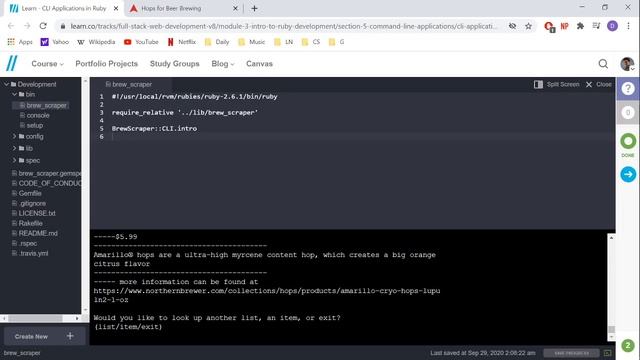Click the green badge numbered 2
Screen dimensions: 640x360
point(628,345)
